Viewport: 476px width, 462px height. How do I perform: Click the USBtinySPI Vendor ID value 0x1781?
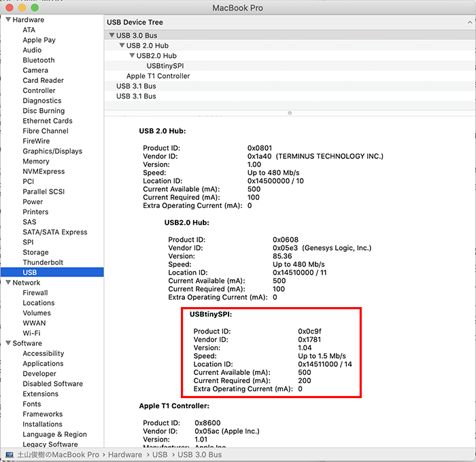pyautogui.click(x=309, y=340)
